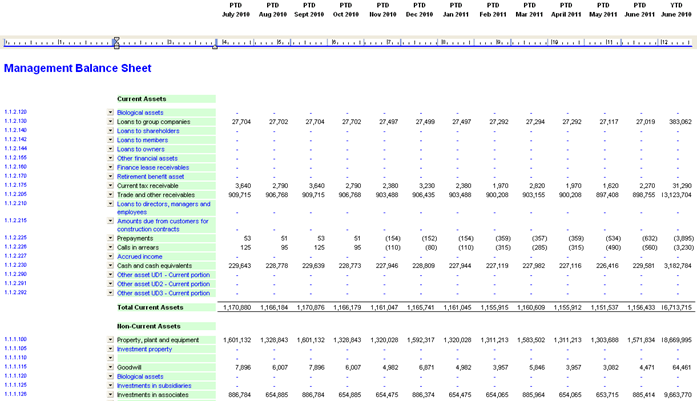Open the Finance lease receivables link
Image resolution: width=697 pixels, height=401 pixels.
(x=153, y=167)
